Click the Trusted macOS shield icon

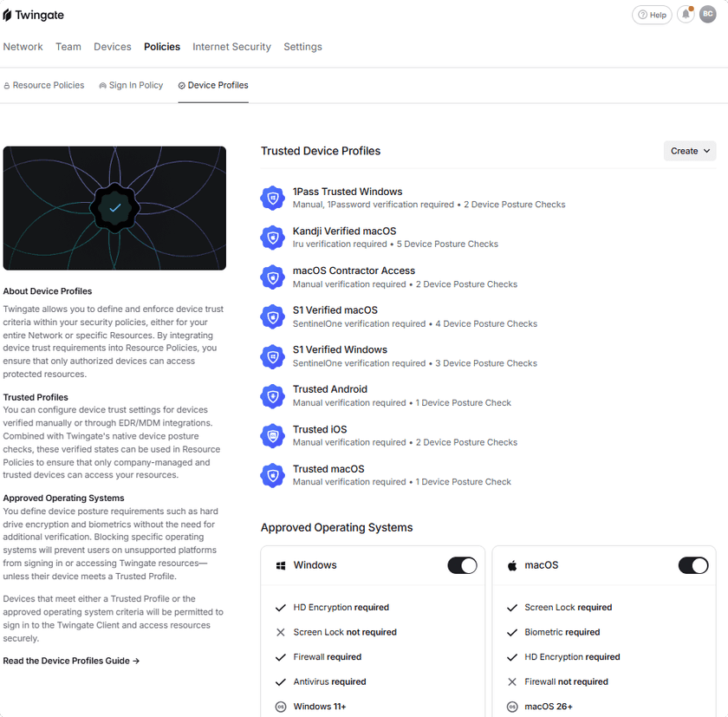[x=273, y=475]
